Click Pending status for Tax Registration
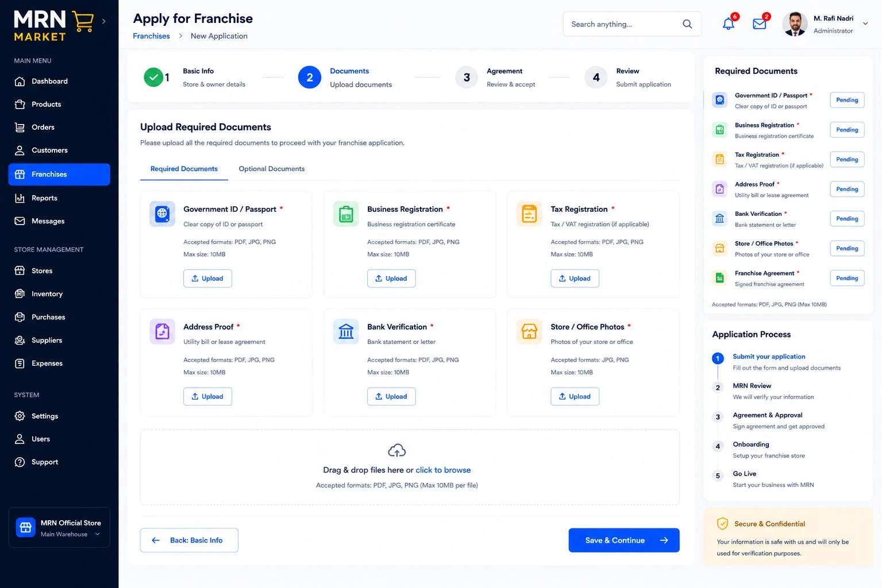882x588 pixels. [847, 160]
